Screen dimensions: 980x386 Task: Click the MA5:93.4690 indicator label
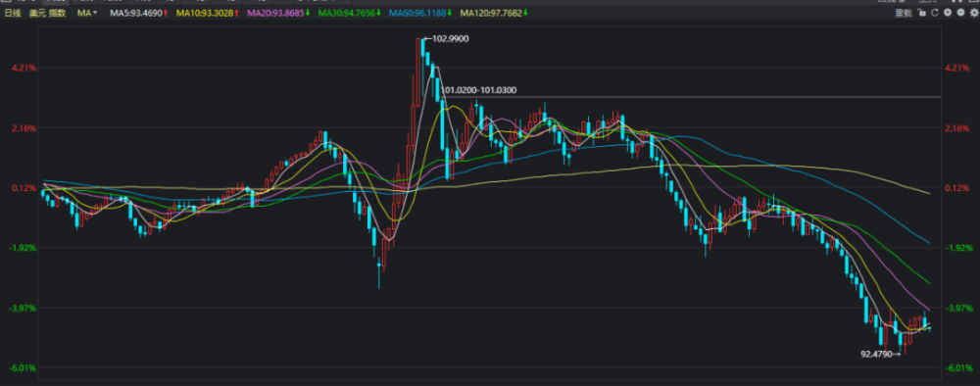tap(139, 13)
